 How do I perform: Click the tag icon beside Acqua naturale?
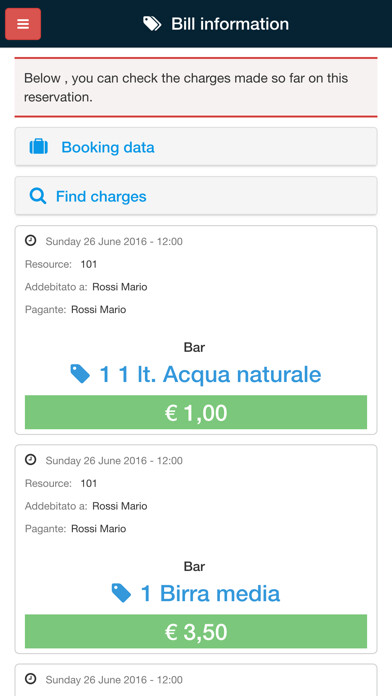tap(80, 374)
